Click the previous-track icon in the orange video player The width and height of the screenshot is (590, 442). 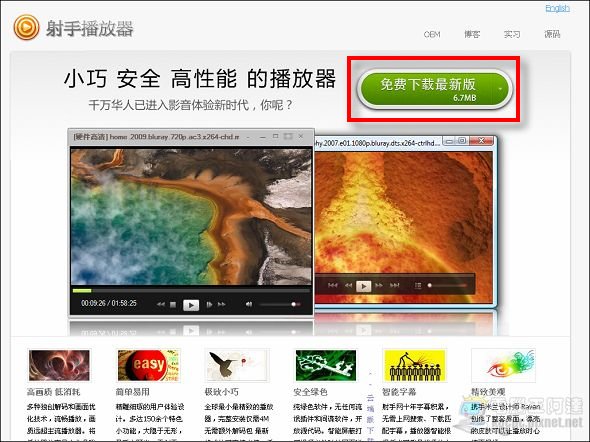[333, 286]
